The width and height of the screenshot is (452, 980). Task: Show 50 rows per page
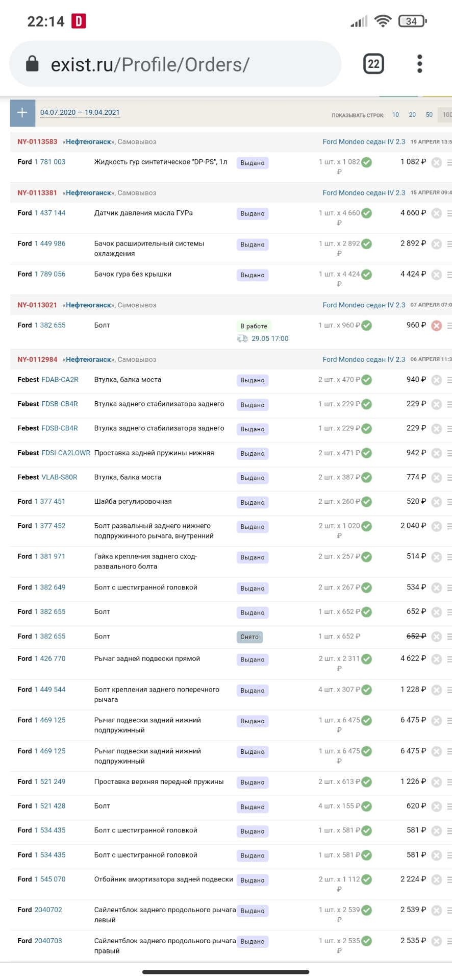coord(429,115)
